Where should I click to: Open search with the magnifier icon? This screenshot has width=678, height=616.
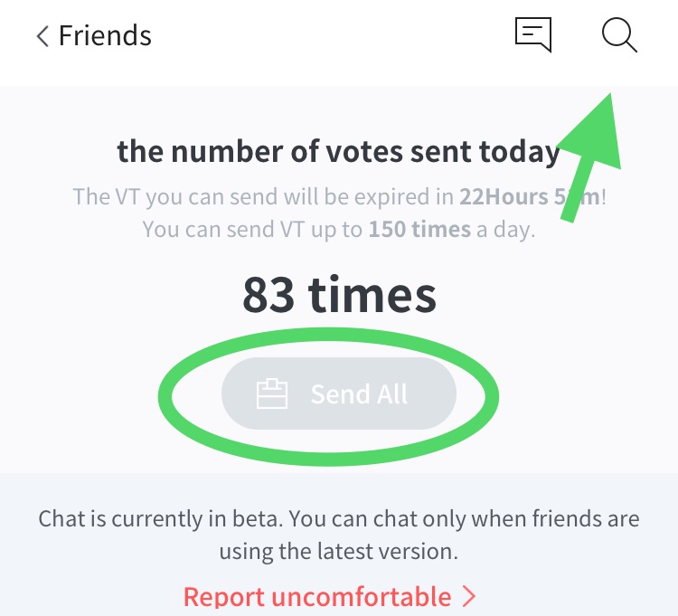619,36
